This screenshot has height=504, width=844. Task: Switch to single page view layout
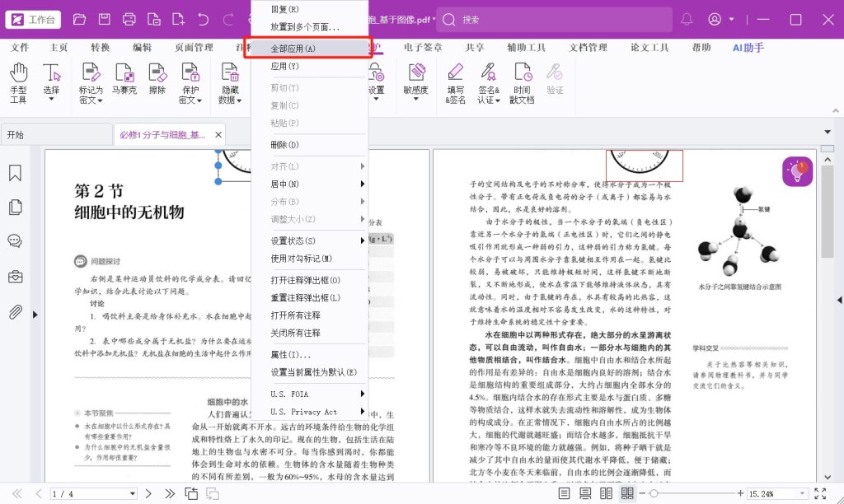pyautogui.click(x=565, y=493)
